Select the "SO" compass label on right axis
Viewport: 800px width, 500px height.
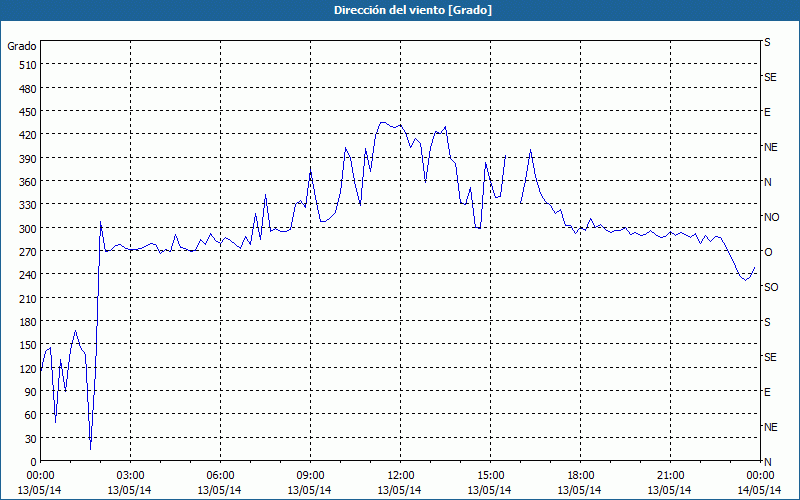coord(771,287)
